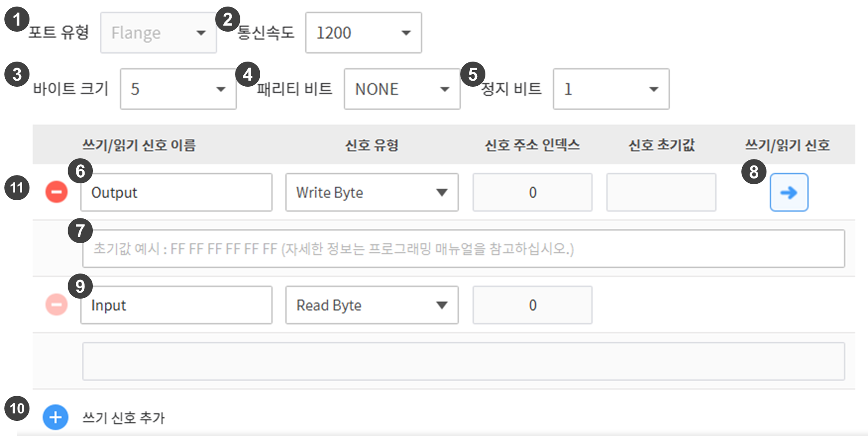868x436 pixels.
Task: Expand the 바이트 크기 dropdown
Action: click(x=178, y=89)
